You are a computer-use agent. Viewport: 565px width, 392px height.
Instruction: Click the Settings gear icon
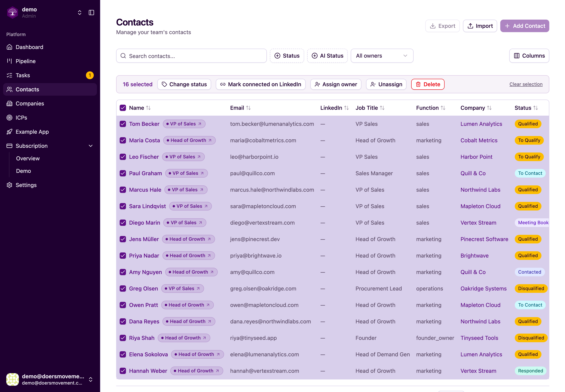pos(9,185)
